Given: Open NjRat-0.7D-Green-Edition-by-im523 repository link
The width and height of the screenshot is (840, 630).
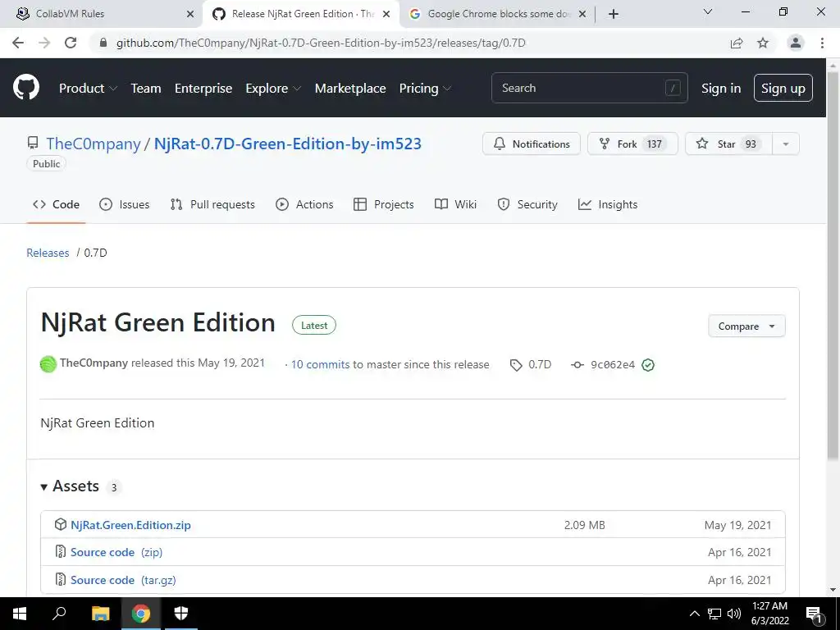Looking at the screenshot, I should point(288,144).
